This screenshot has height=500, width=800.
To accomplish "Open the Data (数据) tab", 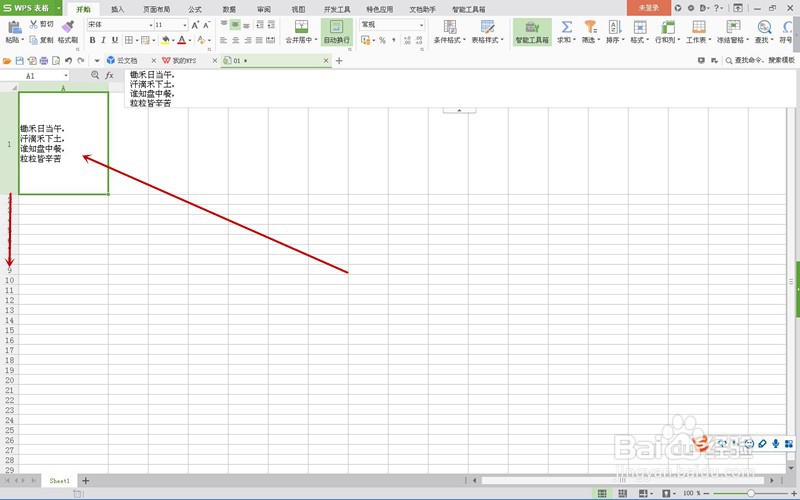I will [229, 9].
